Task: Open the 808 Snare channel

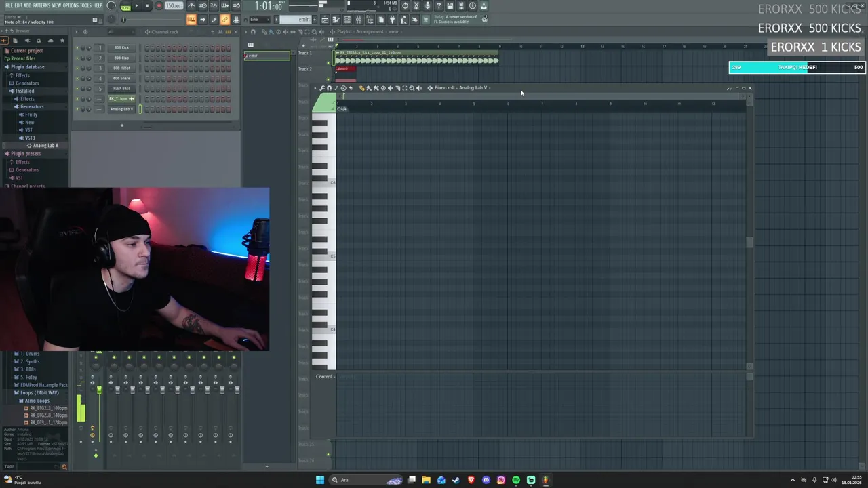Action: (x=121, y=78)
